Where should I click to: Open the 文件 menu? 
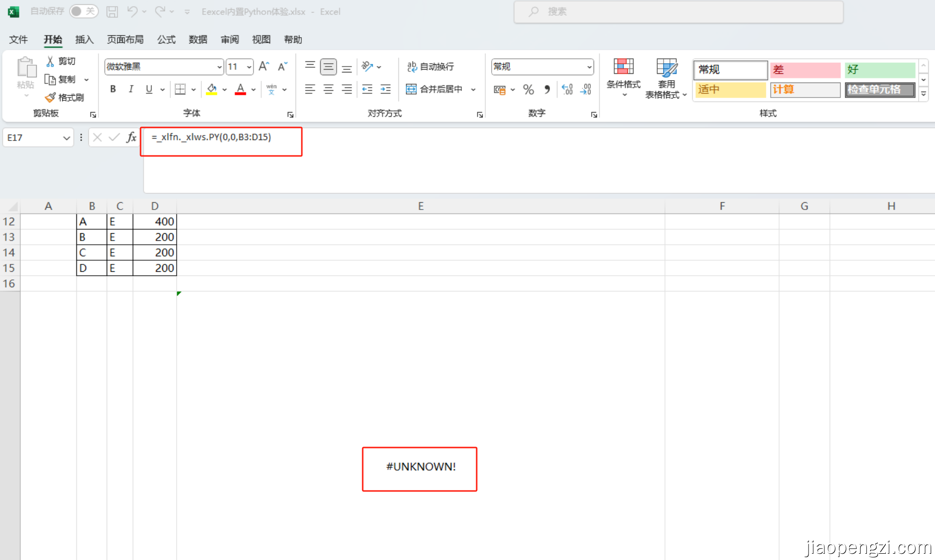pos(18,40)
